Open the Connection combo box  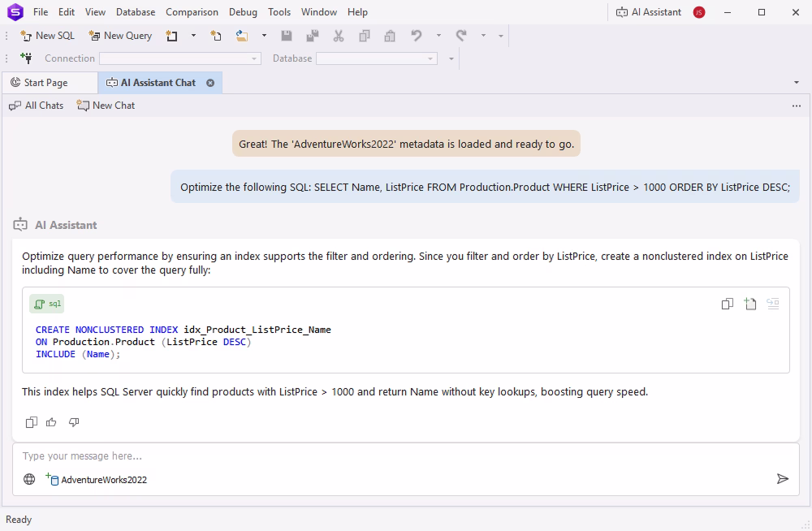[179, 58]
